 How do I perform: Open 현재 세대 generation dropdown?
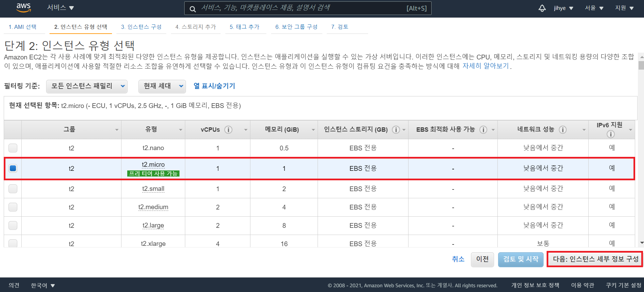tap(162, 86)
